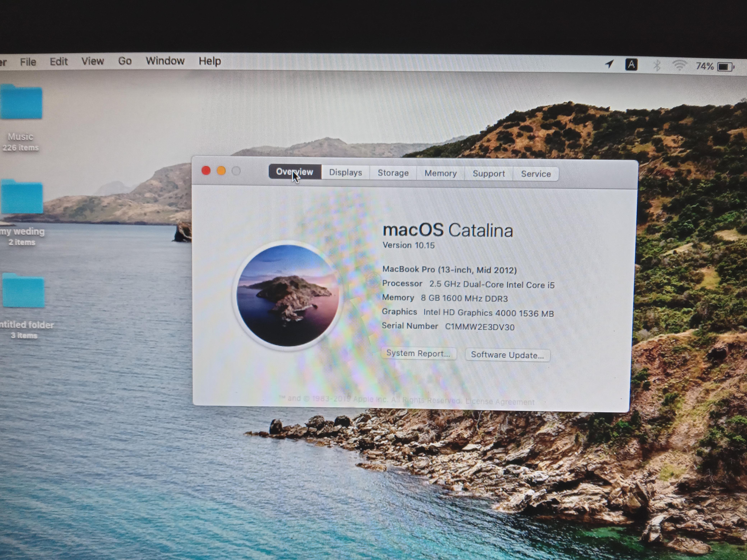Screen dimensions: 747x560
Task: Open the Memory tab
Action: point(440,173)
